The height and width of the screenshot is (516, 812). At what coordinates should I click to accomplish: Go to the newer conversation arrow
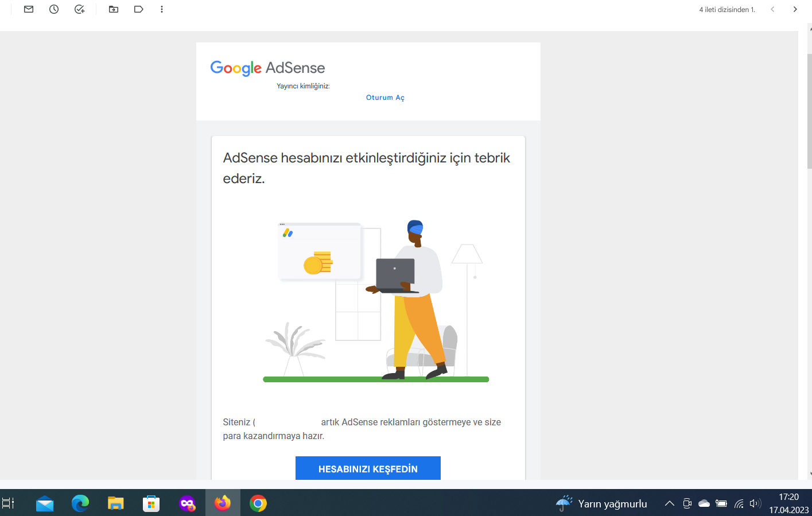tap(772, 9)
